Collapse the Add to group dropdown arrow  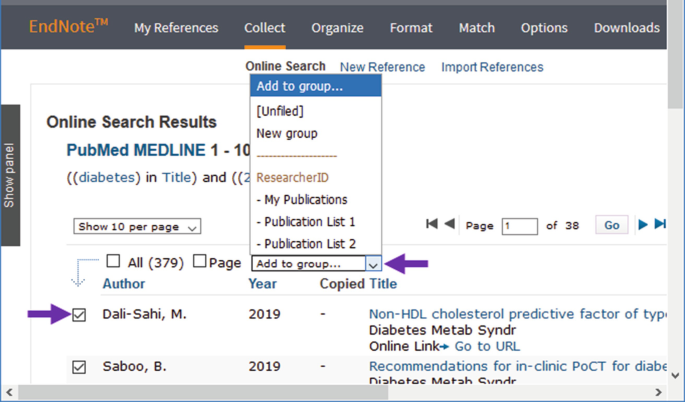pyautogui.click(x=372, y=264)
